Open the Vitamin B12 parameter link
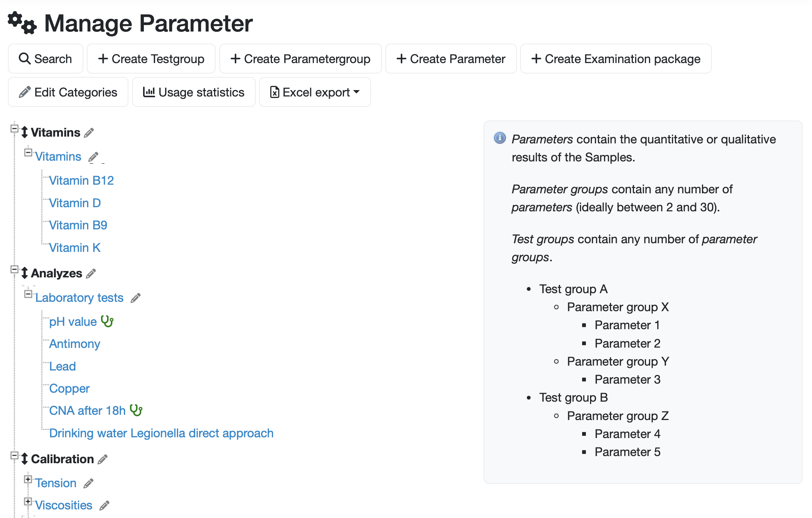Screen dimensions: 812x518 click(x=82, y=181)
